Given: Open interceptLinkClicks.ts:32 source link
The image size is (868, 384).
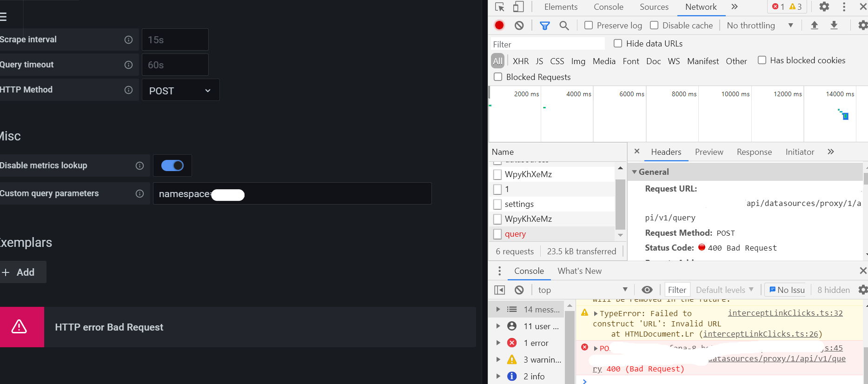Looking at the screenshot, I should pos(785,313).
